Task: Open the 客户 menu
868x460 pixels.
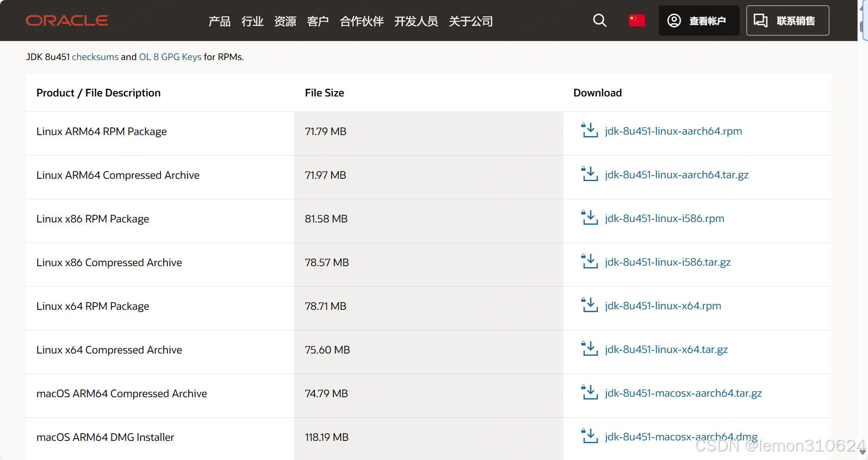Action: pos(318,21)
